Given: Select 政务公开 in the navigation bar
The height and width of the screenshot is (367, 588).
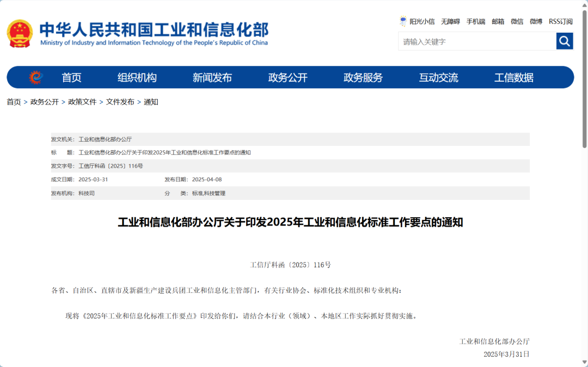Looking at the screenshot, I should (287, 78).
